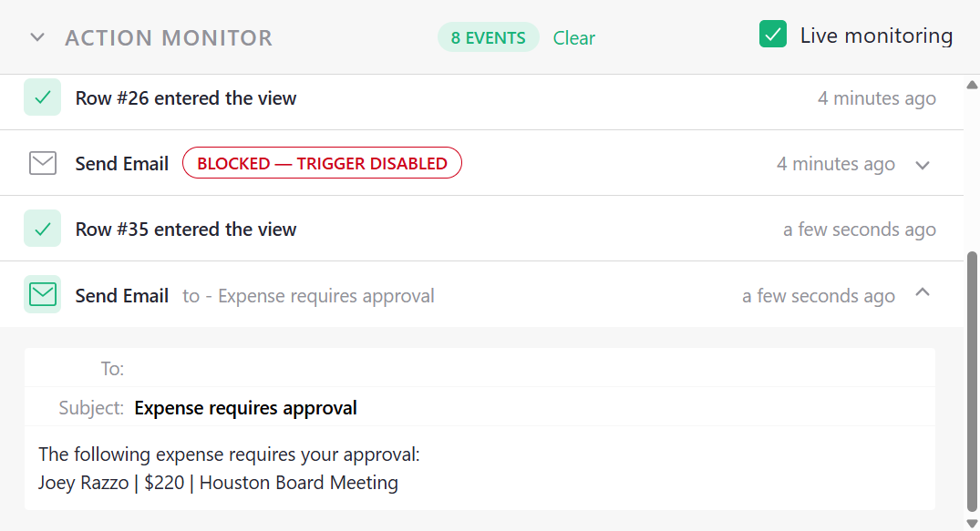
Task: Select the subject text Expense requires approval
Action: [245, 407]
